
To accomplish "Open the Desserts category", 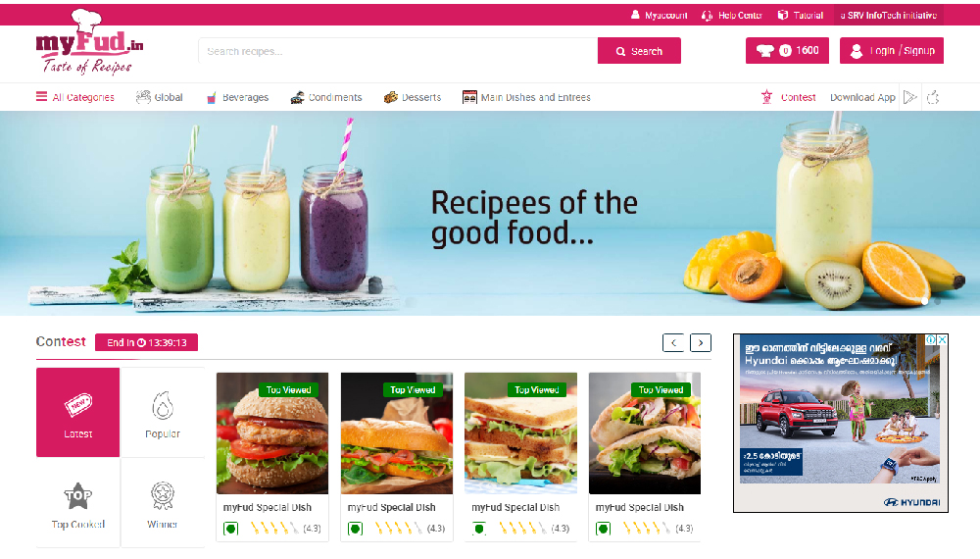I will click(x=413, y=97).
